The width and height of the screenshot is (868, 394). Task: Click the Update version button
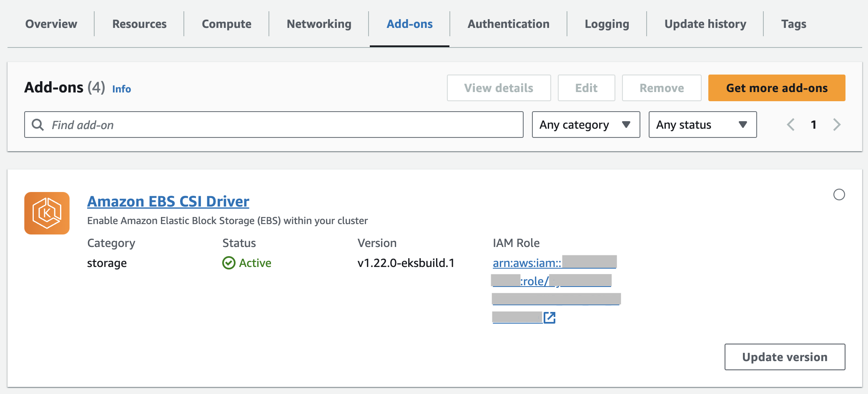(x=785, y=357)
